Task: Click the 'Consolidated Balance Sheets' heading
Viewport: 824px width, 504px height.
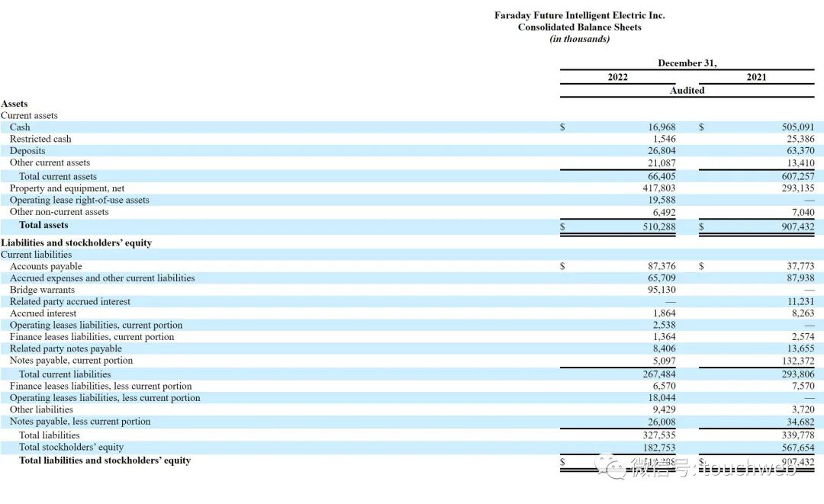Action: [x=579, y=27]
